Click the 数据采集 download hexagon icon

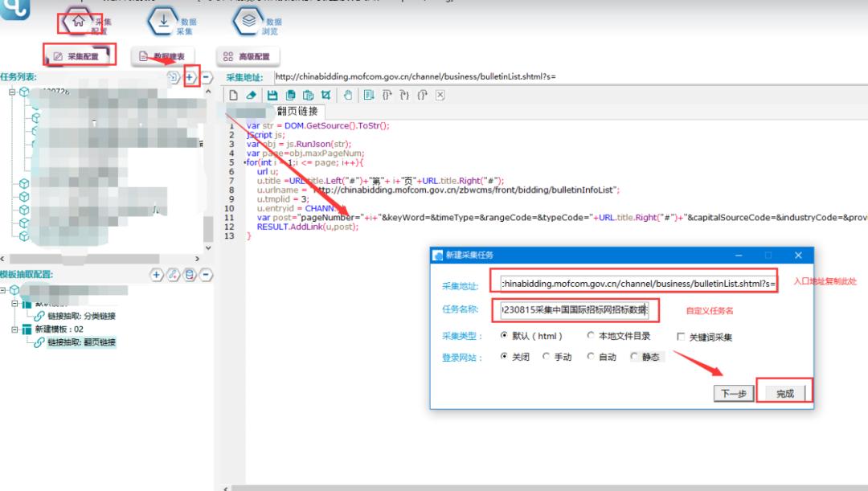(163, 23)
